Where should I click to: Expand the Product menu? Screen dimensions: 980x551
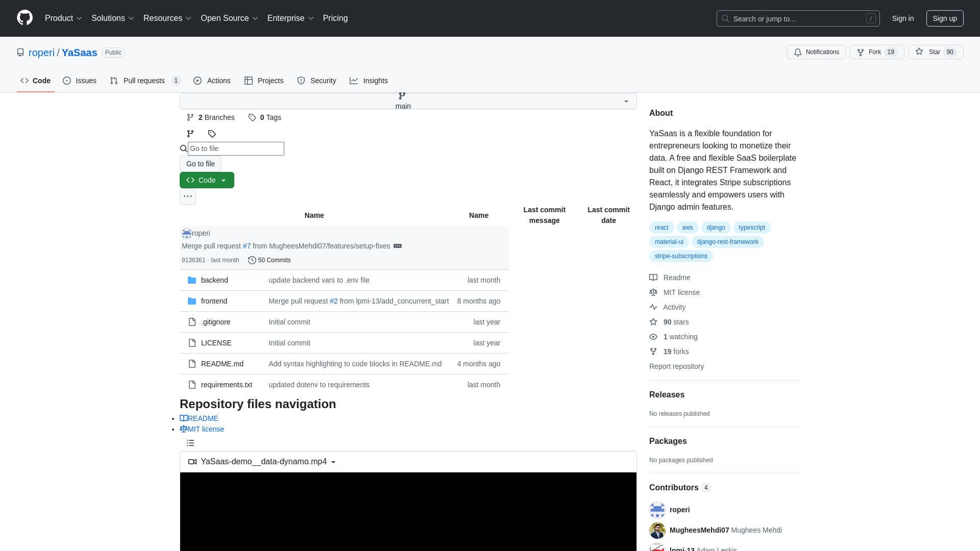coord(63,18)
